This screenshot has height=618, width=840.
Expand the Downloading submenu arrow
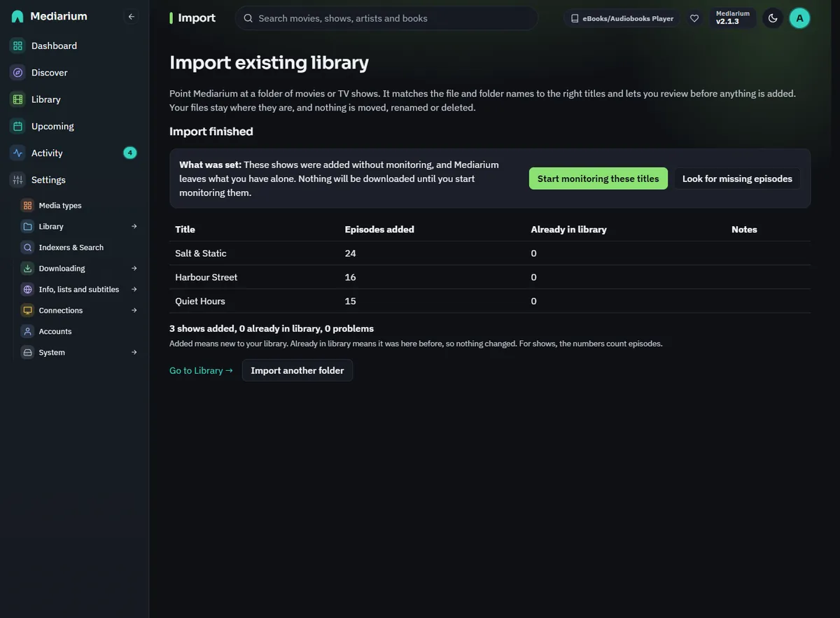coord(134,269)
